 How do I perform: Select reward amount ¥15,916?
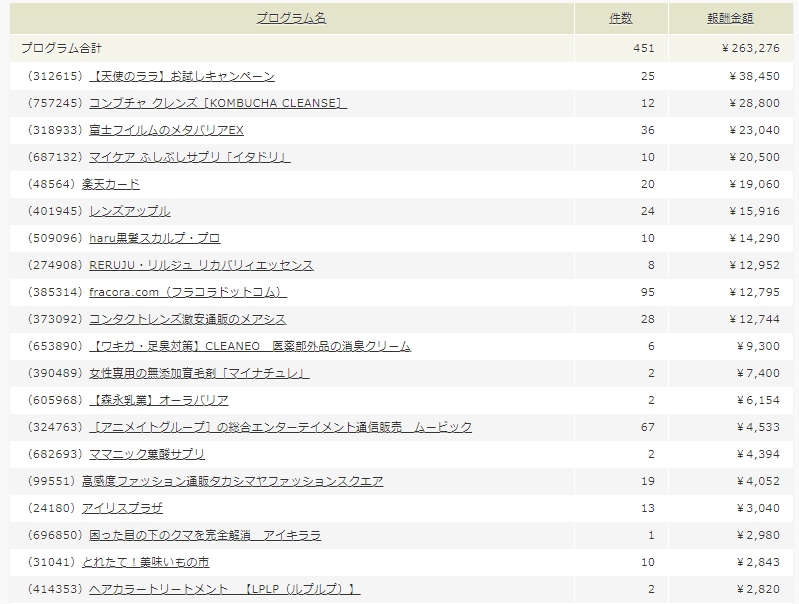click(754, 212)
